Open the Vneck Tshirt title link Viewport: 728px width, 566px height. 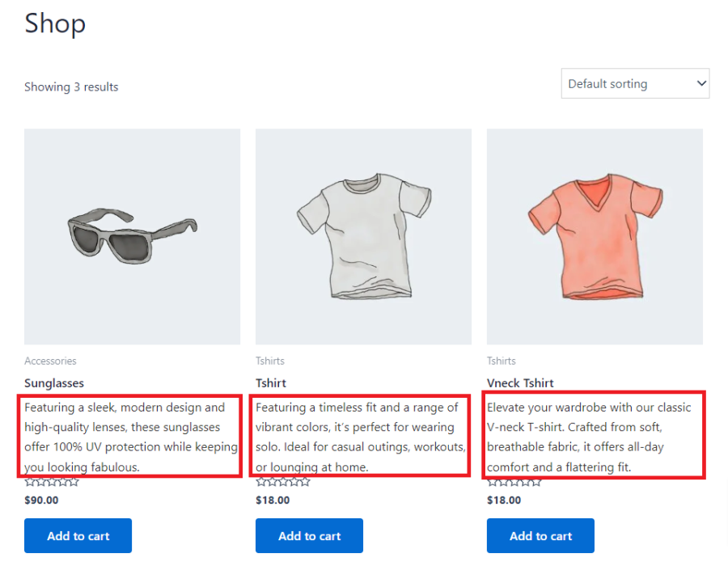tap(520, 383)
